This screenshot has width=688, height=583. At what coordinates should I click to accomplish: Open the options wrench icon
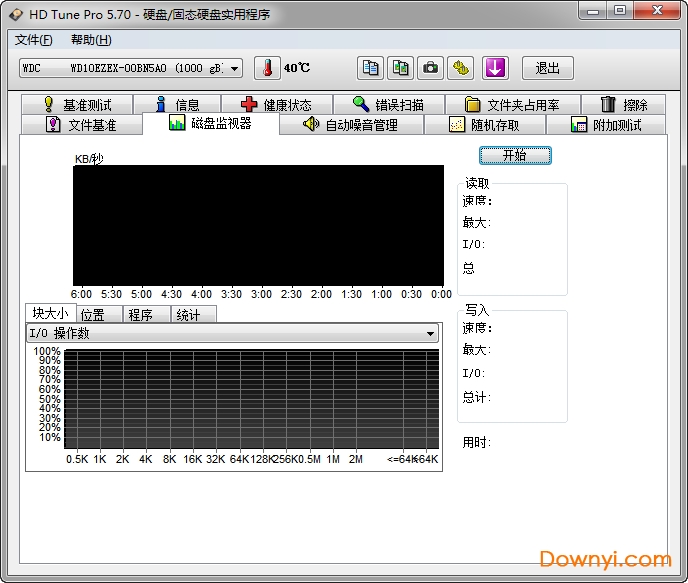[x=460, y=68]
